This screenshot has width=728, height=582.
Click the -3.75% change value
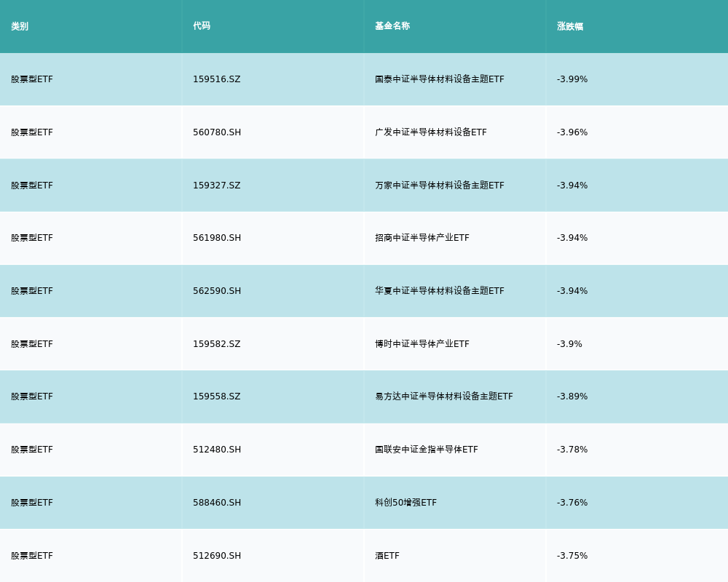tap(572, 556)
